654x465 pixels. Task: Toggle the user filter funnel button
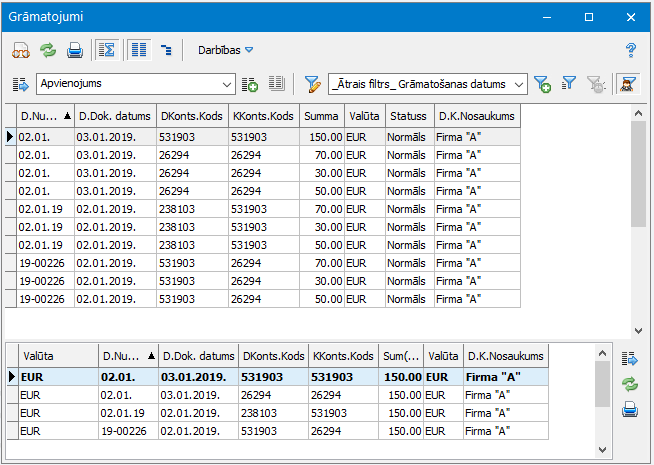click(x=628, y=84)
